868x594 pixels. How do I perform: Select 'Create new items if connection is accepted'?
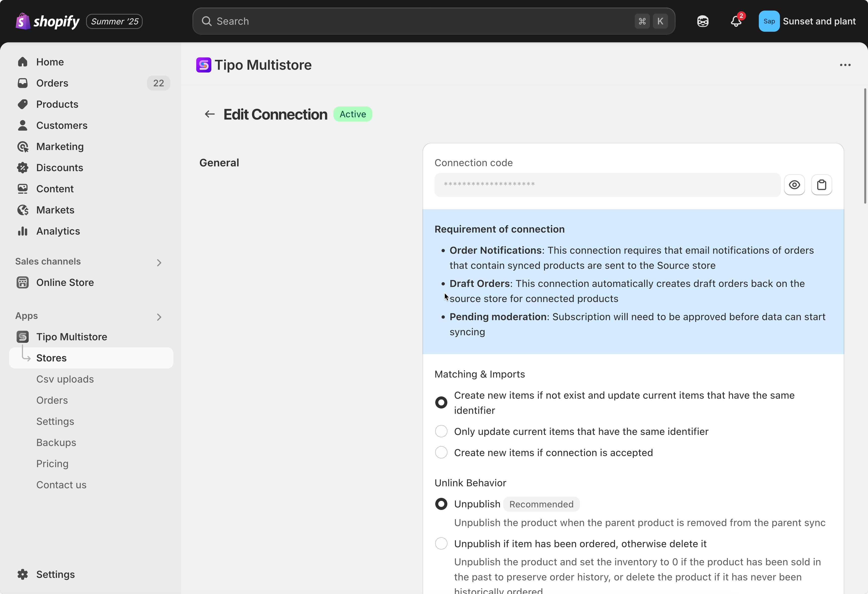[441, 452]
